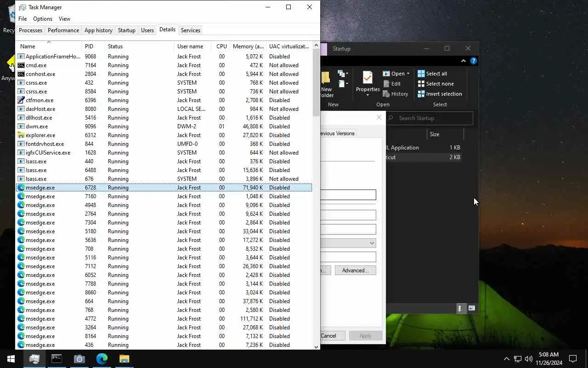The width and height of the screenshot is (588, 368).
Task: Select the ctfmon.exe process icon
Action: [x=21, y=100]
